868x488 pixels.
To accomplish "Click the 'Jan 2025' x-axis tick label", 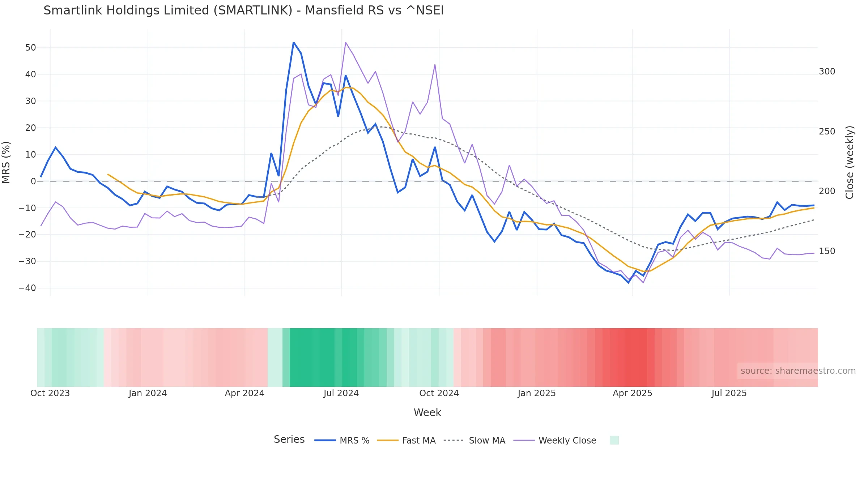I will (x=536, y=393).
